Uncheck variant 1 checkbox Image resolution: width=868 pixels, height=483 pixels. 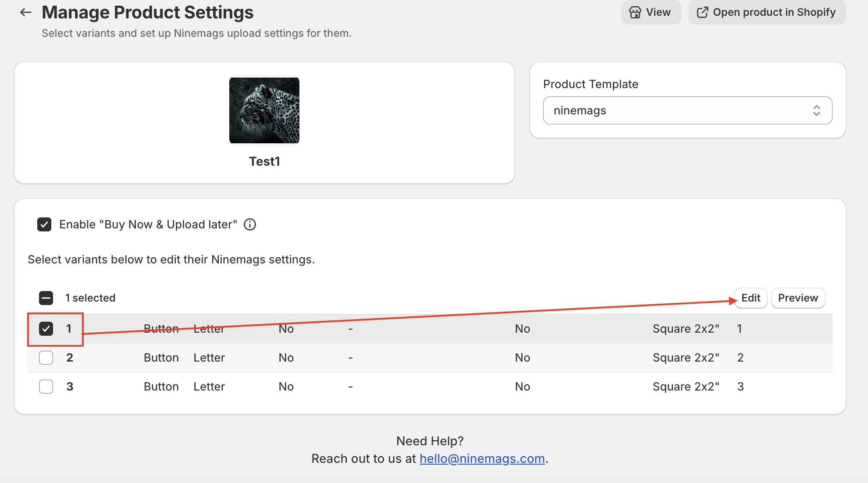coord(46,329)
